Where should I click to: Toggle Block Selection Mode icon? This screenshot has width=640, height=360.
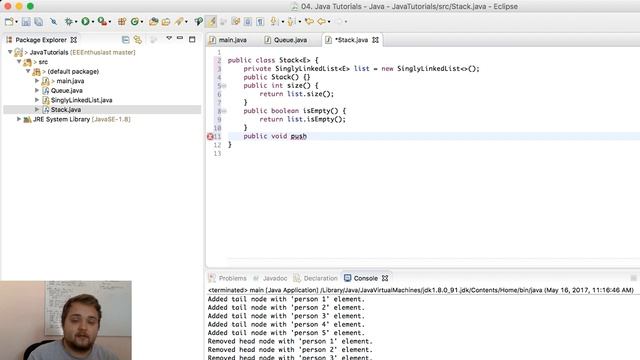tap(247, 21)
